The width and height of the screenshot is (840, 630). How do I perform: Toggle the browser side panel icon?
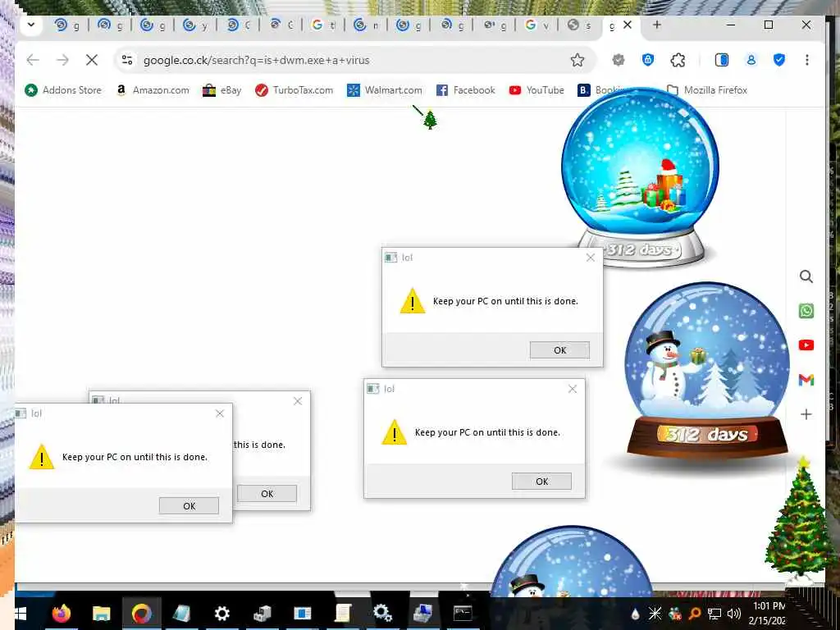pyautogui.click(x=722, y=60)
